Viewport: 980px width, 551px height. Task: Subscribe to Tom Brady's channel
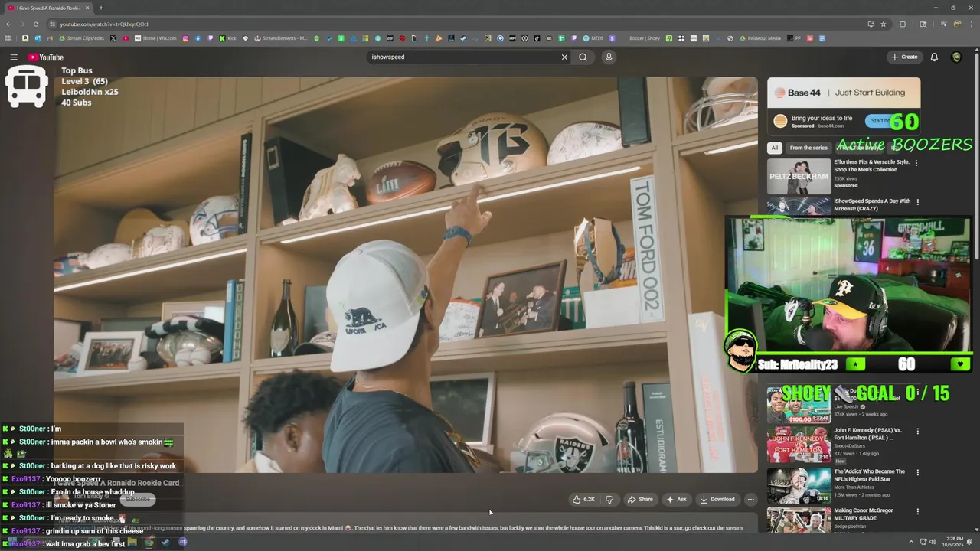[x=138, y=499]
